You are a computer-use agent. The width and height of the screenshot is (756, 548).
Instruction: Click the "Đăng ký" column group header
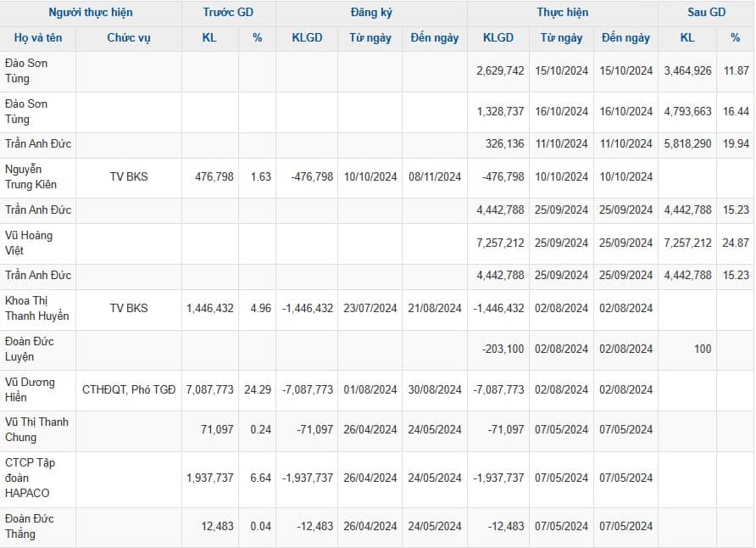(371, 13)
